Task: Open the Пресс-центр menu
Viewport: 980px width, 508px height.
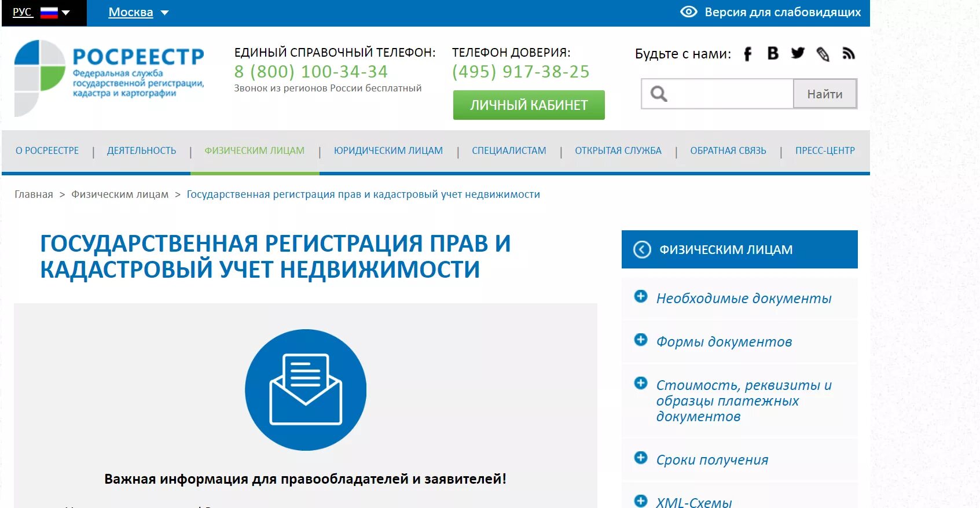Action: pyautogui.click(x=825, y=150)
